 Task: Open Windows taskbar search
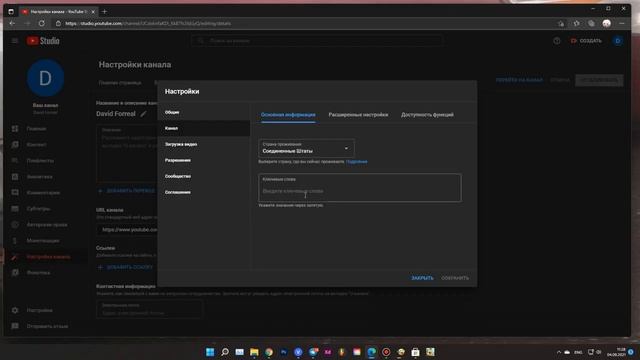click(x=224, y=352)
